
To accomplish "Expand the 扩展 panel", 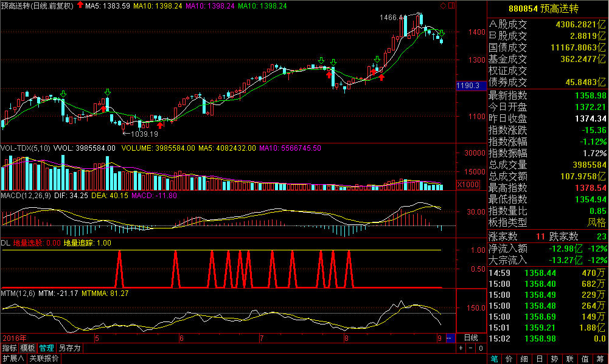I will (12, 359).
